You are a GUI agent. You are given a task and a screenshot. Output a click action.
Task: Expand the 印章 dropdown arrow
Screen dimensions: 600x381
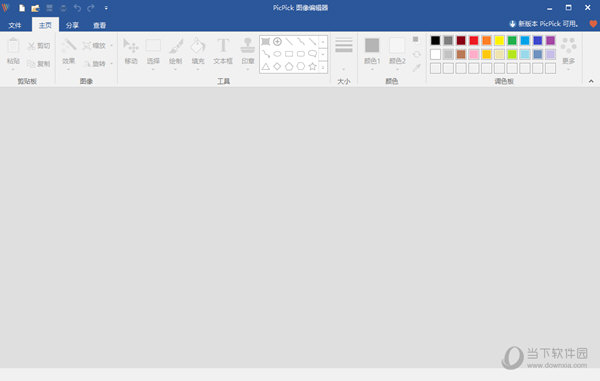(248, 70)
